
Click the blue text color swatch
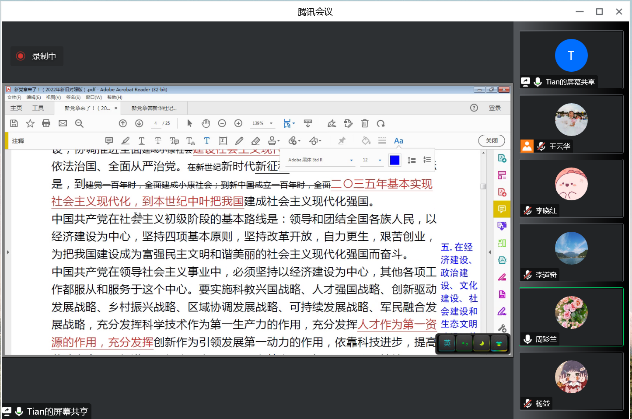point(394,160)
